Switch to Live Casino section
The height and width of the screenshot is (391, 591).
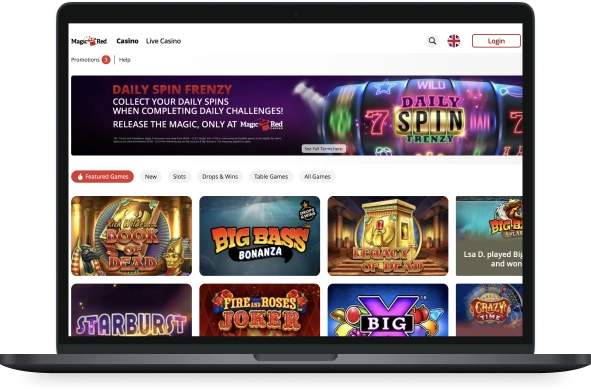[163, 41]
